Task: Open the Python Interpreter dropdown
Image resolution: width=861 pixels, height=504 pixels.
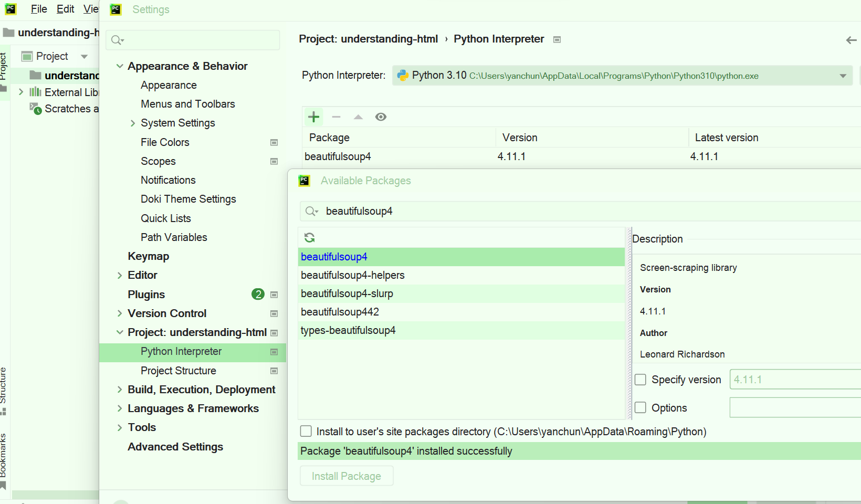Action: (x=843, y=75)
